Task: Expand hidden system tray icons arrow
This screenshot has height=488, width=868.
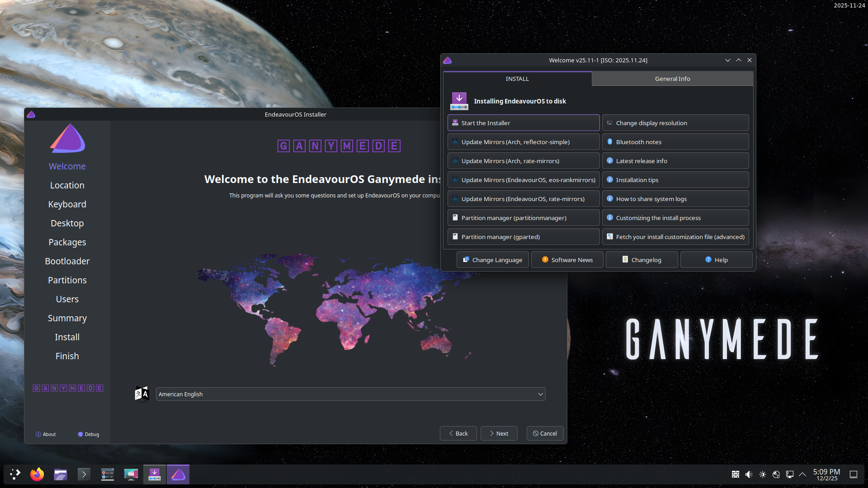Action: pos(802,474)
